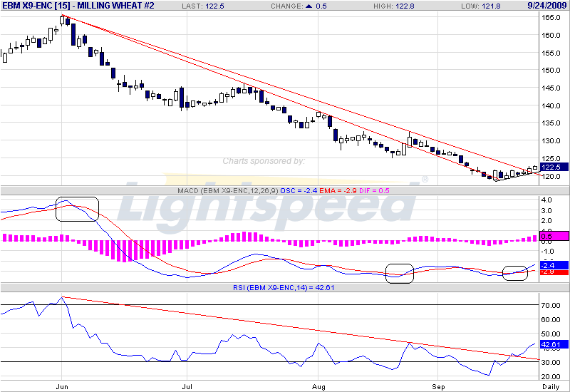Screen dimensions: 570x392
Task: Click the green-less up arrow beside CHANGE
Action: 309,6
